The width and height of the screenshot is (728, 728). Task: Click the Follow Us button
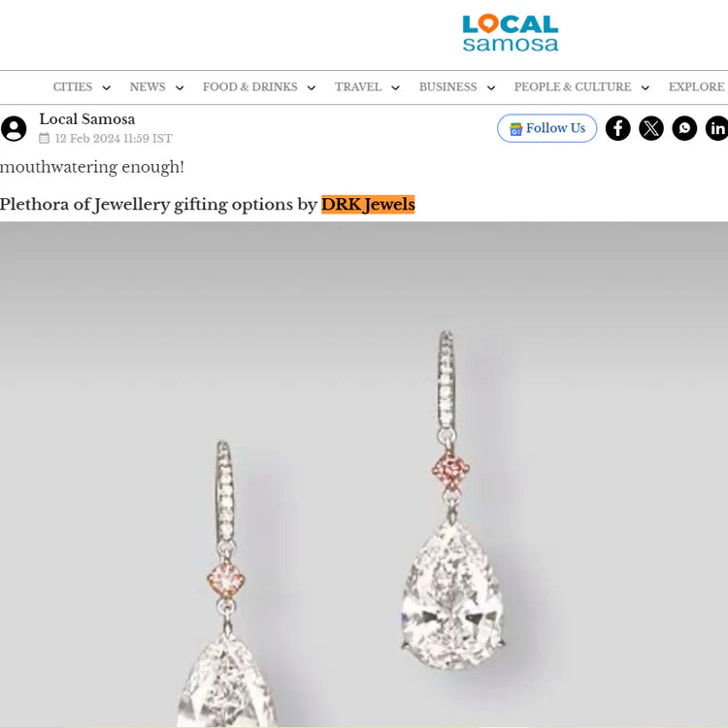tap(546, 128)
